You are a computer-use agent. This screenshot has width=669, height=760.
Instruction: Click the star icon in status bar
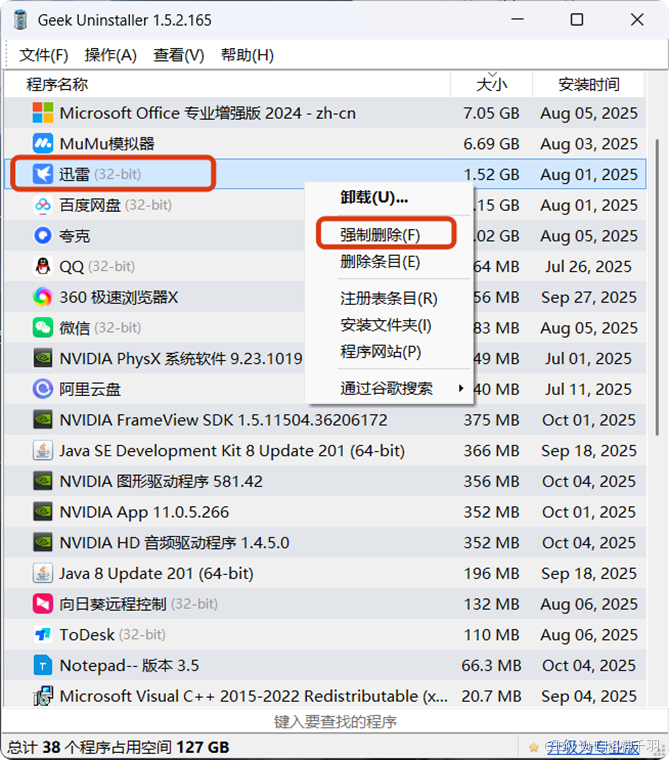(534, 747)
